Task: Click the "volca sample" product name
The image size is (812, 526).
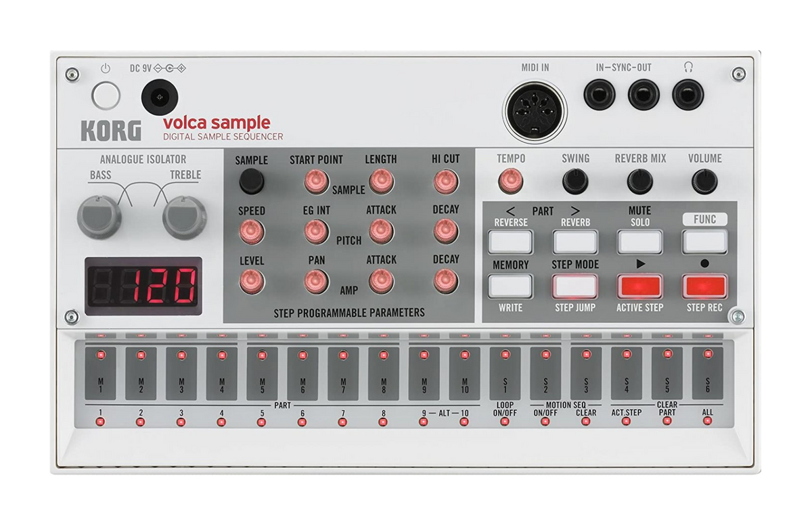Action: click(217, 123)
